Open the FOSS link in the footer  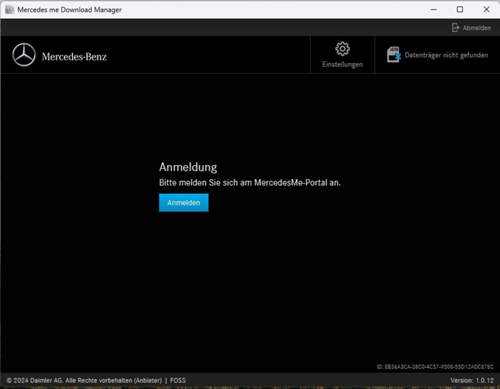pos(178,380)
